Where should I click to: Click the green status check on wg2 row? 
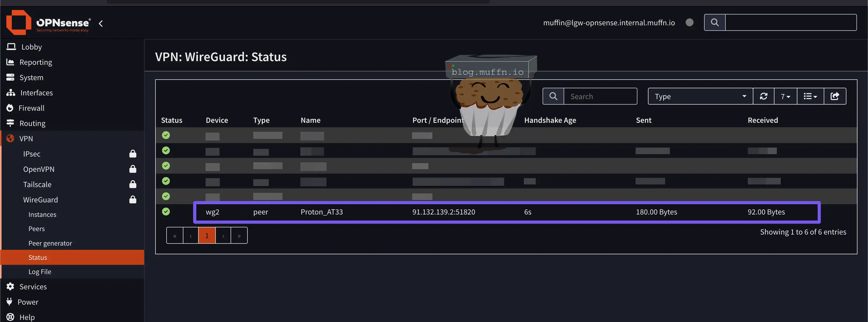point(166,212)
